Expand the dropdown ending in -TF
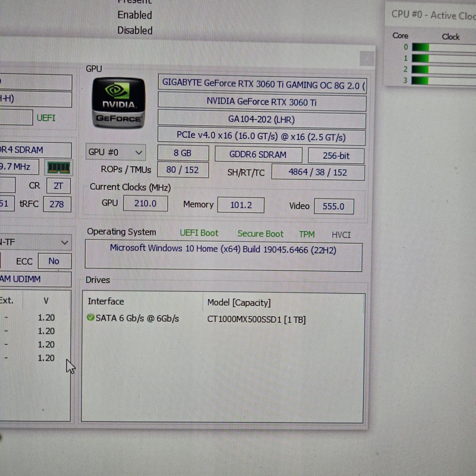The height and width of the screenshot is (476, 476). pyautogui.click(x=35, y=242)
